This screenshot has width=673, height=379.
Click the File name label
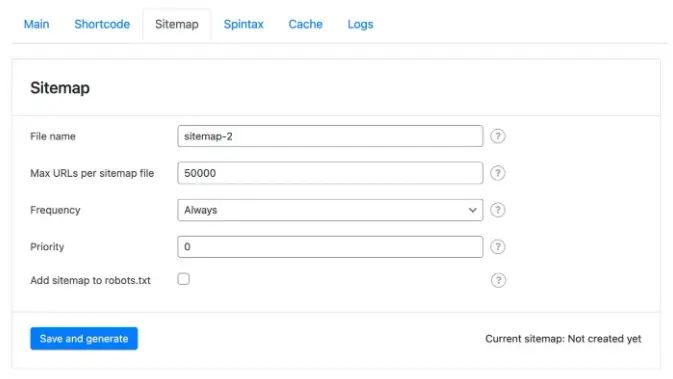[53, 136]
